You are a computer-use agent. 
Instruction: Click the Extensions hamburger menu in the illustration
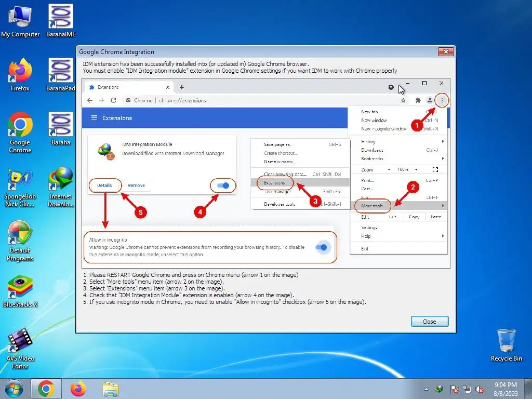point(95,118)
